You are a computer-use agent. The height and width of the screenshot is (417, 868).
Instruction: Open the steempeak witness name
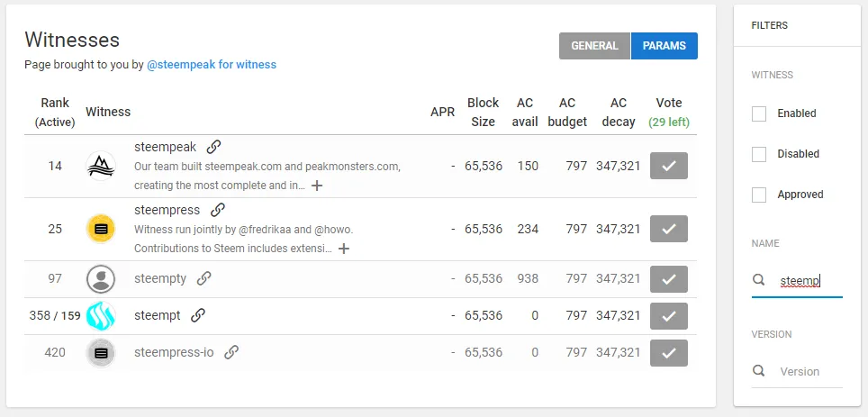tap(165, 147)
